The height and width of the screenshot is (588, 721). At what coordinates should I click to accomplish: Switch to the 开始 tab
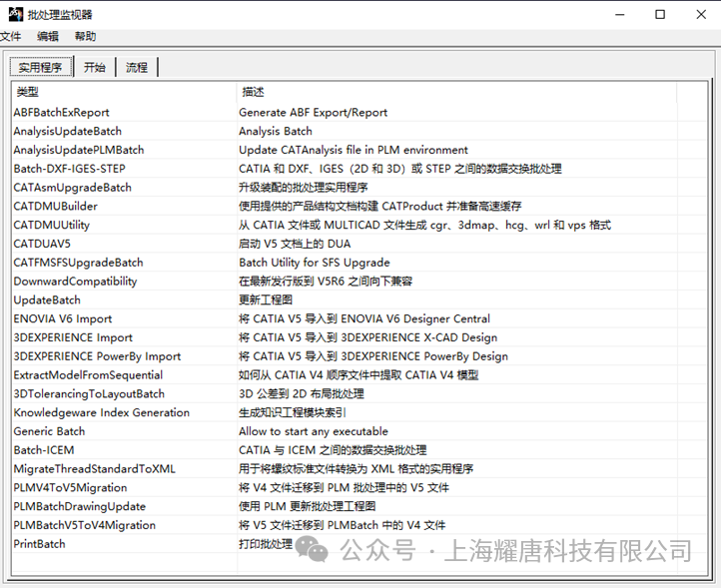(95, 68)
